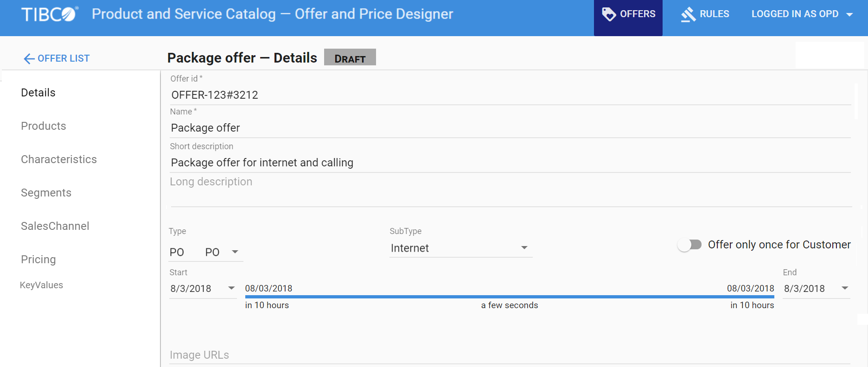Toggle Offer only once for Customer
868x367 pixels.
[689, 245]
